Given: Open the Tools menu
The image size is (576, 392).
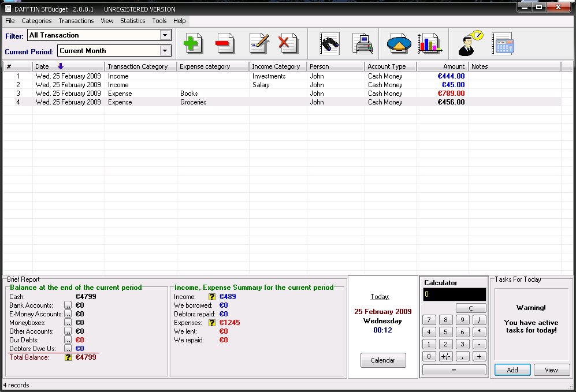Looking at the screenshot, I should [x=159, y=21].
